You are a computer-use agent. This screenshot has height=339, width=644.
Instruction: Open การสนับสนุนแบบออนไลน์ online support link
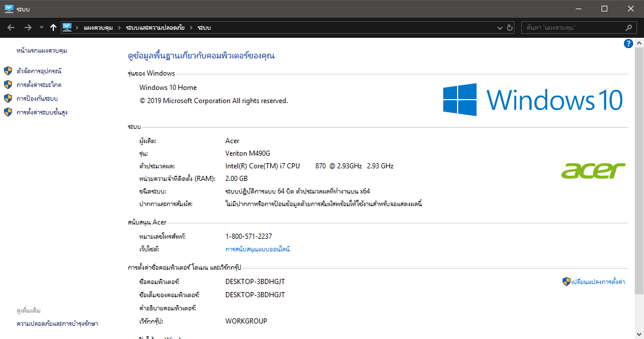point(257,249)
